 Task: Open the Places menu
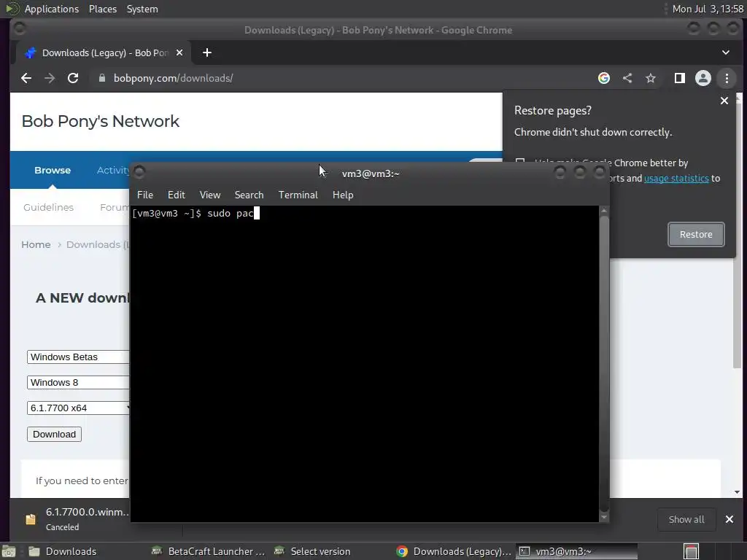pyautogui.click(x=102, y=9)
